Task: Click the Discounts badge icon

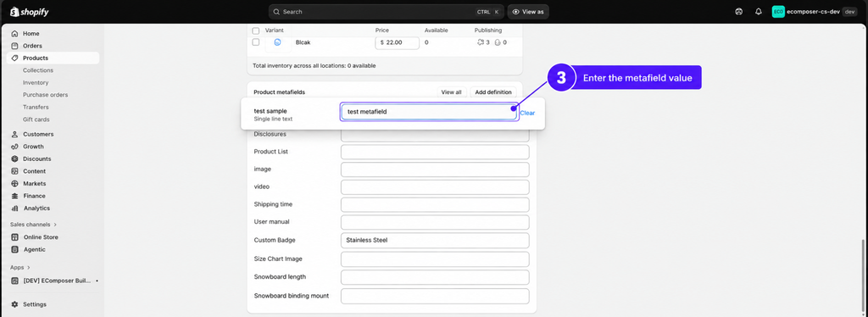Action: (x=14, y=158)
